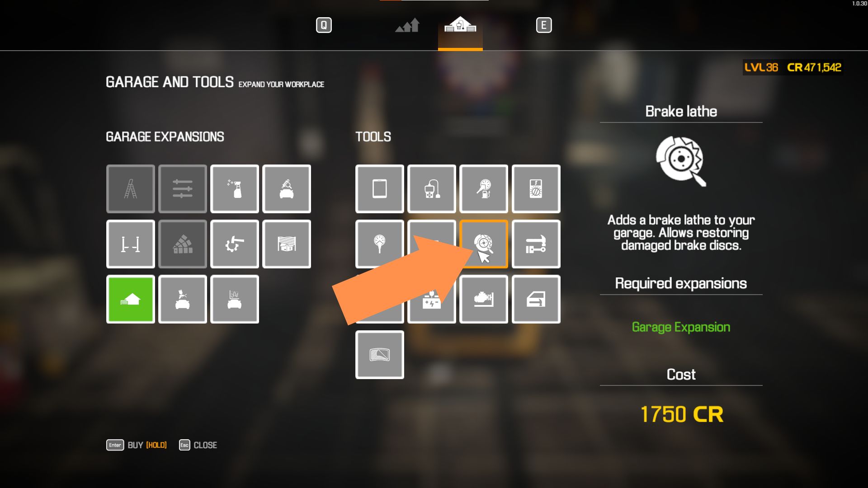Viewport: 868px width, 488px height.
Task: Buy the brake lathe with Enter
Action: [113, 445]
